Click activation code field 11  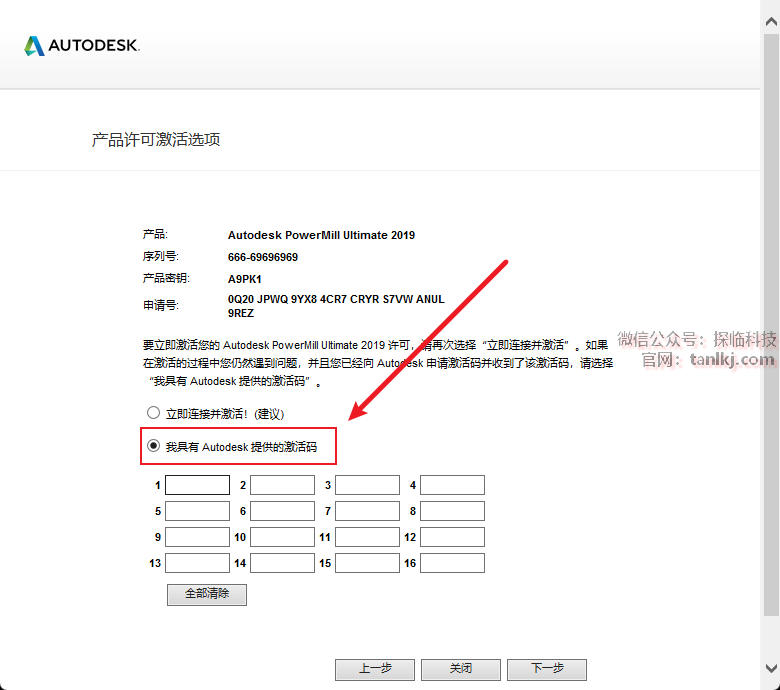tap(368, 537)
